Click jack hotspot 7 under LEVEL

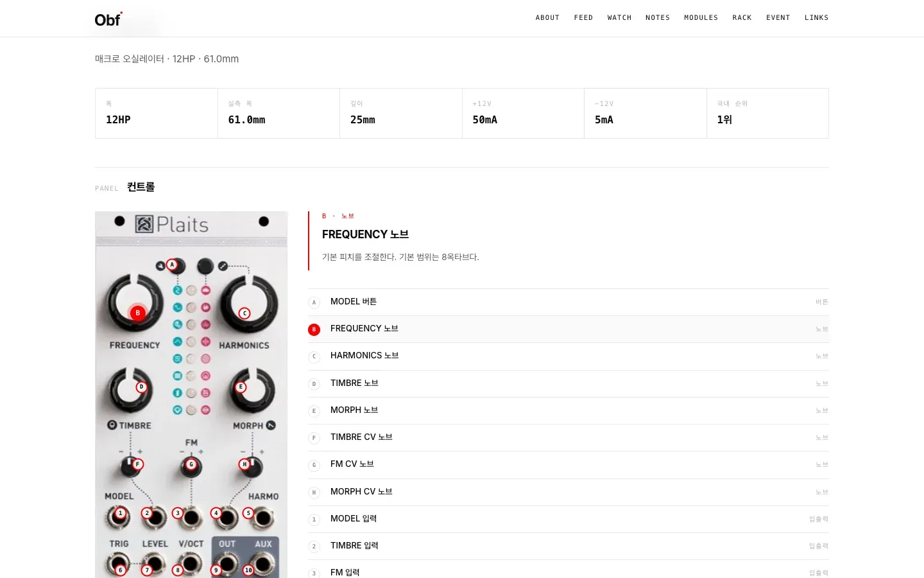(147, 570)
